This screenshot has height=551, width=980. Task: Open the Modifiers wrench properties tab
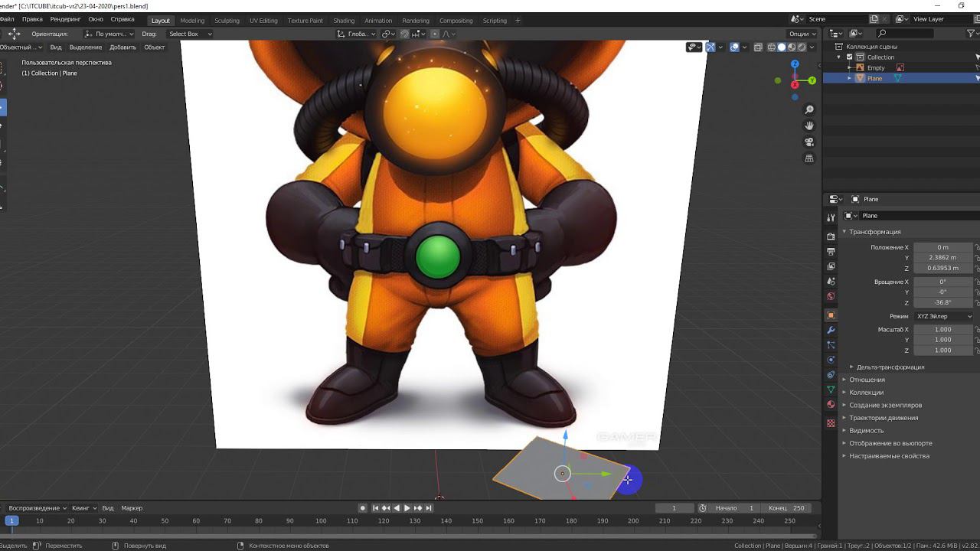(831, 330)
